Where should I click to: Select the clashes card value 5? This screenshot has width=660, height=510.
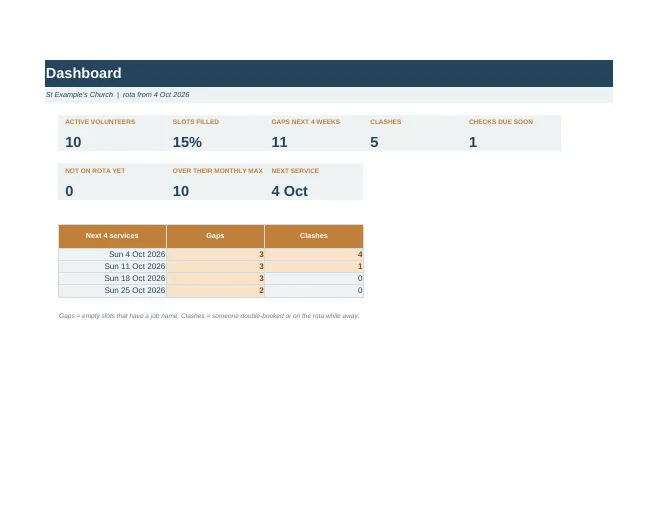(374, 142)
